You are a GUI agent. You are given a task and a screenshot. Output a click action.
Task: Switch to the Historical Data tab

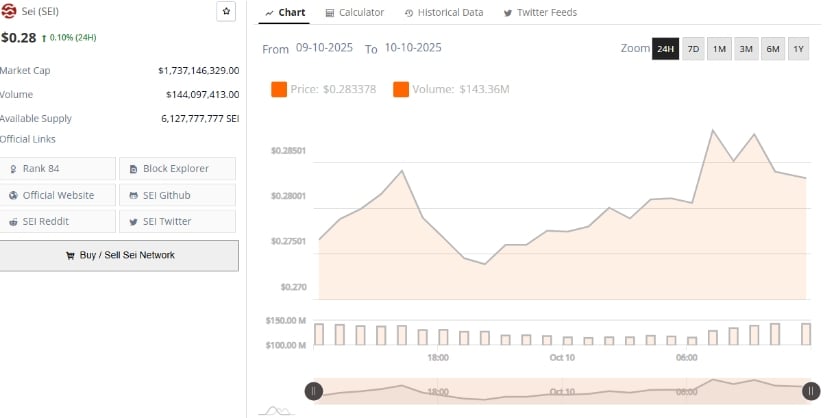click(x=444, y=12)
